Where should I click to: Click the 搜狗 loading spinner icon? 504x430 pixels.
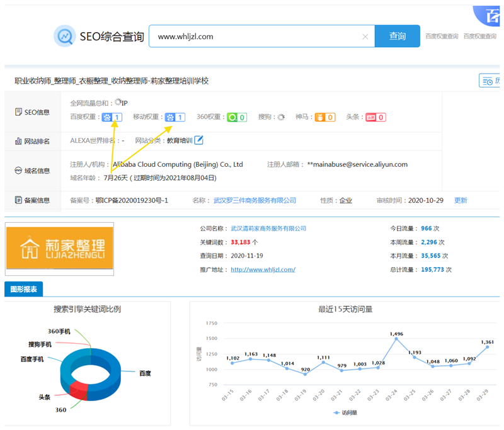(x=281, y=117)
